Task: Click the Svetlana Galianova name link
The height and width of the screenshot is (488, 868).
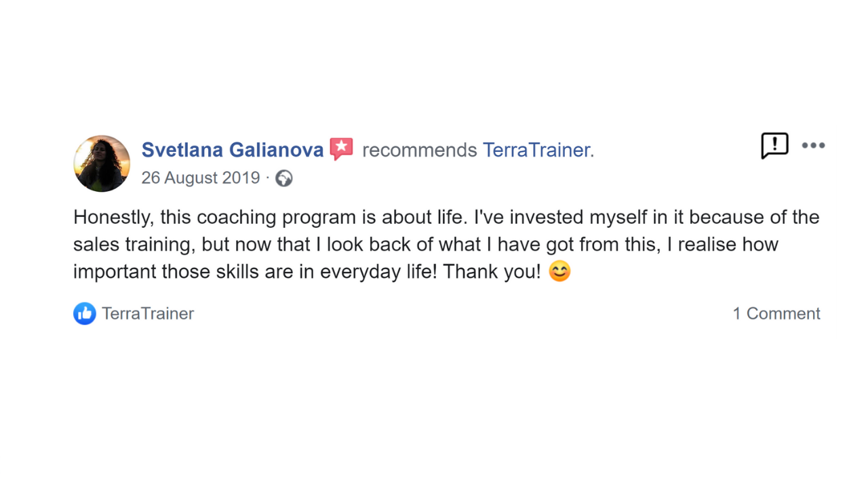Action: [232, 150]
